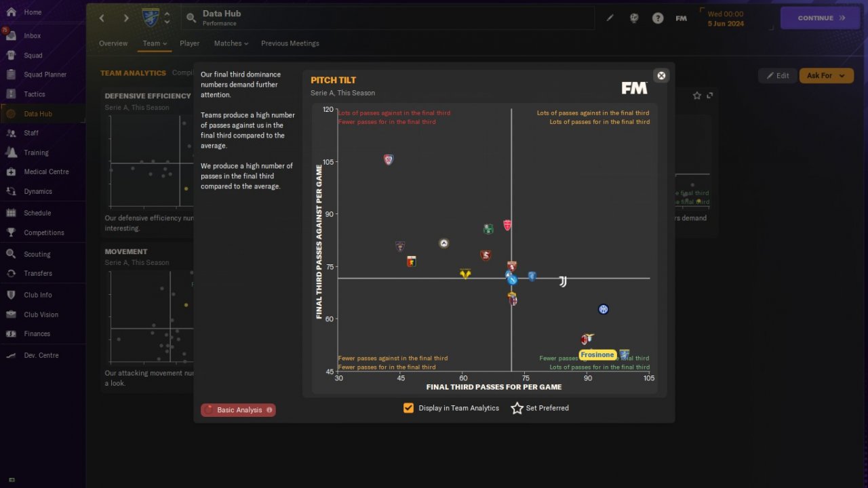Screen dimensions: 868x488
Task: Open Finances in the sidebar
Action: pos(43,333)
